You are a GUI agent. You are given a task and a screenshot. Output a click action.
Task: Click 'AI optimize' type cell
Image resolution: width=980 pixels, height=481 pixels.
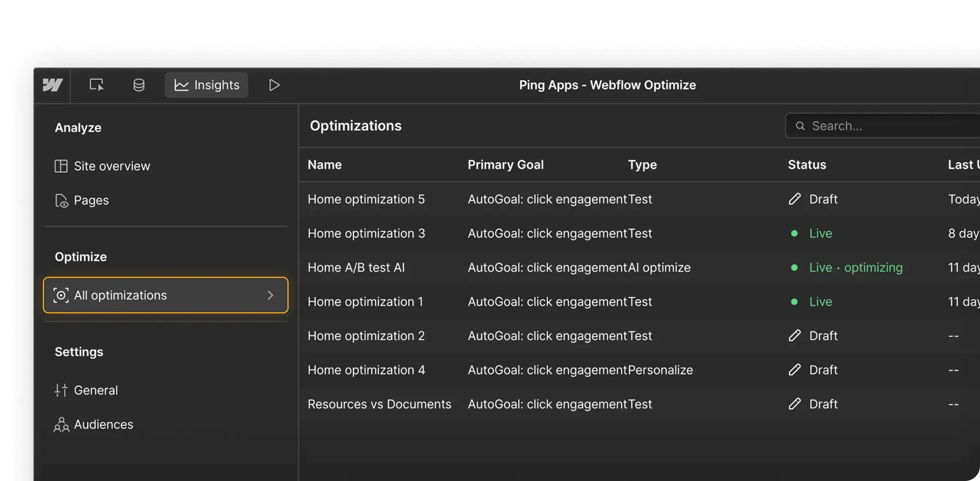(x=659, y=268)
